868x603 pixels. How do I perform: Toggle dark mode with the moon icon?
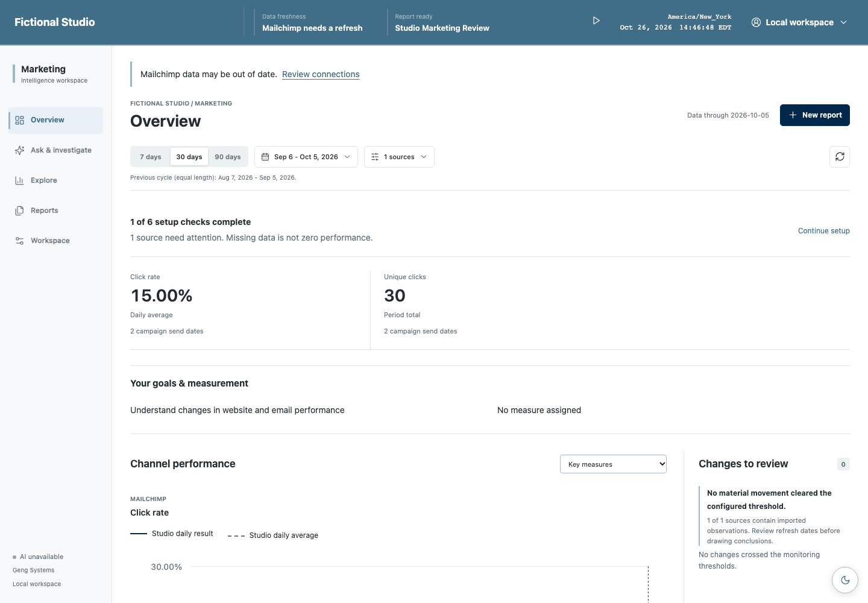[x=845, y=580]
